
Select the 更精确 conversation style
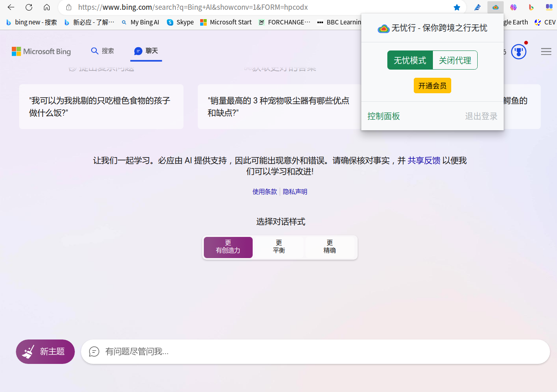(330, 247)
